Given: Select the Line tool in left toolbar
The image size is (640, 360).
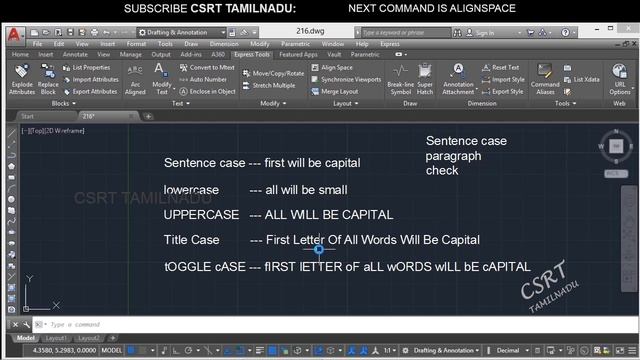Looking at the screenshot, I should coord(11,133).
